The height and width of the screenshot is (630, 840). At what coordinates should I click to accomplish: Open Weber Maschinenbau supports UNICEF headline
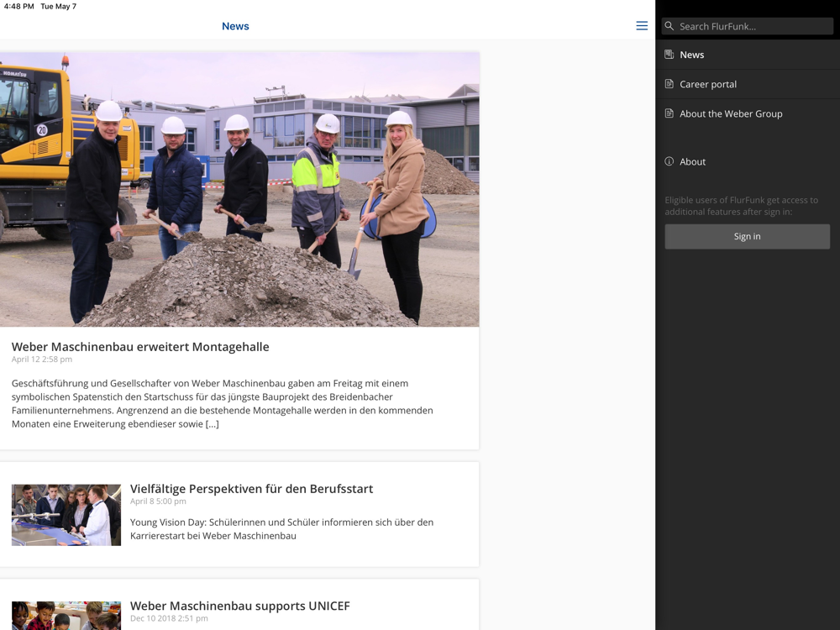point(239,606)
